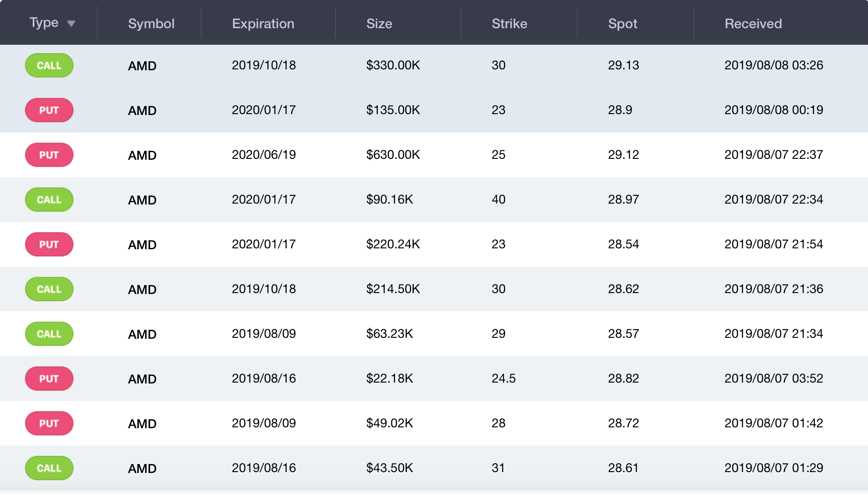
Task: Click the Type column sort arrow
Action: coord(71,24)
